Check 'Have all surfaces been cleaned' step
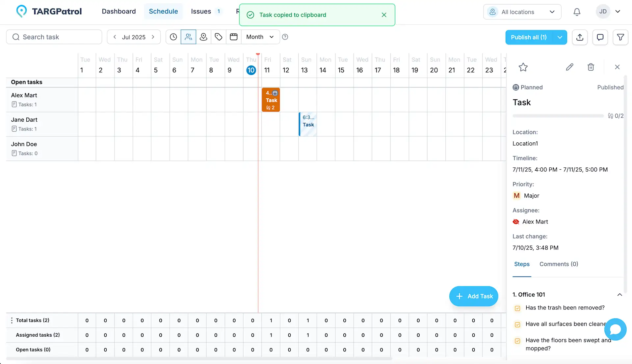 517,325
